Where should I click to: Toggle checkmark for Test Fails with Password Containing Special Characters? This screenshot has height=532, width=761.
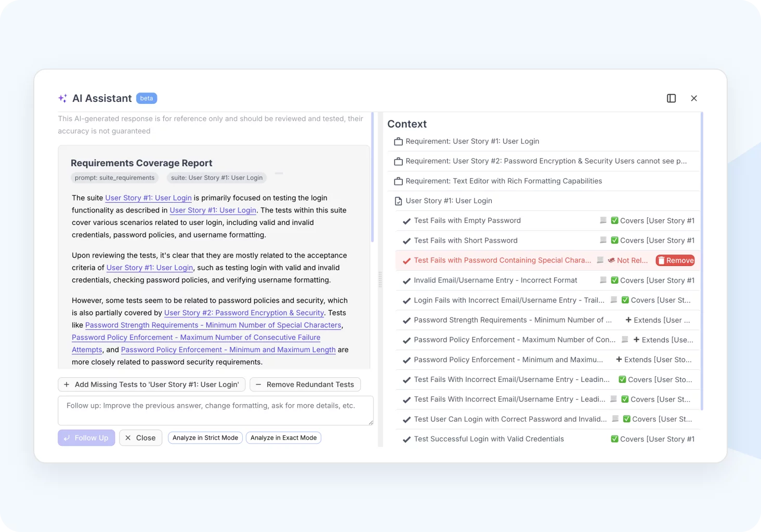click(406, 261)
